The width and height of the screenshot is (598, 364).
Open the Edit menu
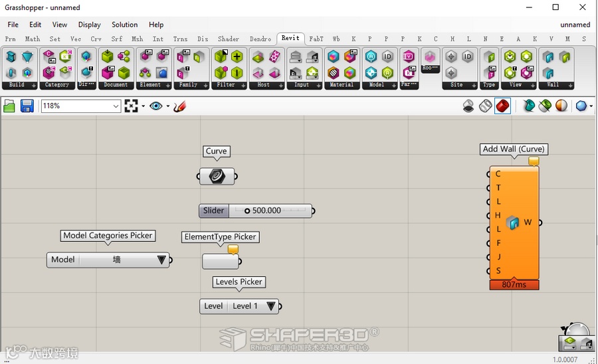pos(35,25)
